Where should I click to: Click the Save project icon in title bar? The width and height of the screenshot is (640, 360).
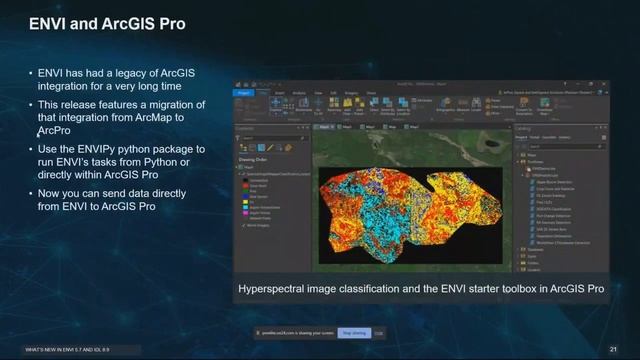253,84
